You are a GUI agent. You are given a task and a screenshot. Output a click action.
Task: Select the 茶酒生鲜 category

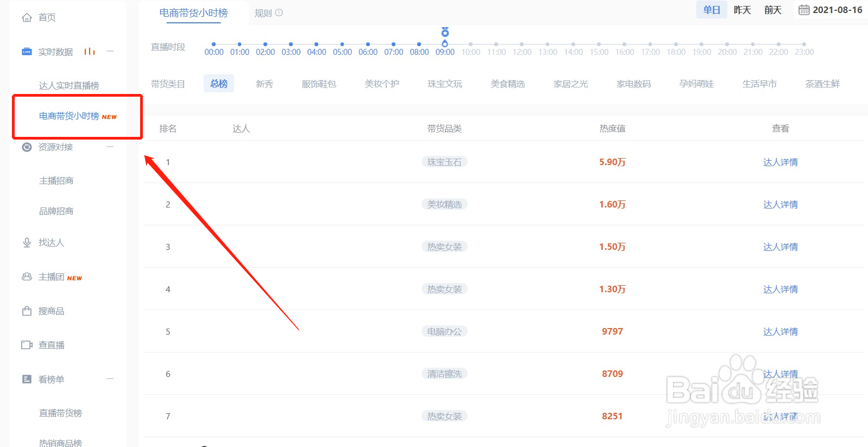(x=822, y=84)
